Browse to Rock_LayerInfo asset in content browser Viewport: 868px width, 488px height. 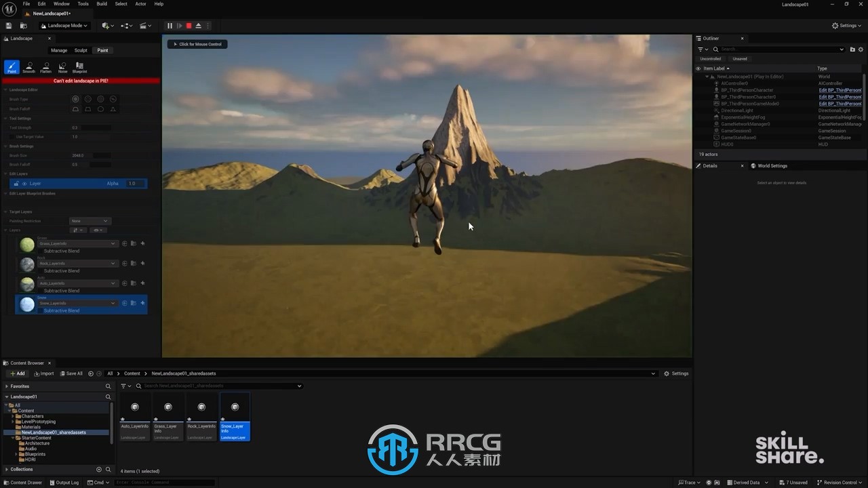[134, 263]
